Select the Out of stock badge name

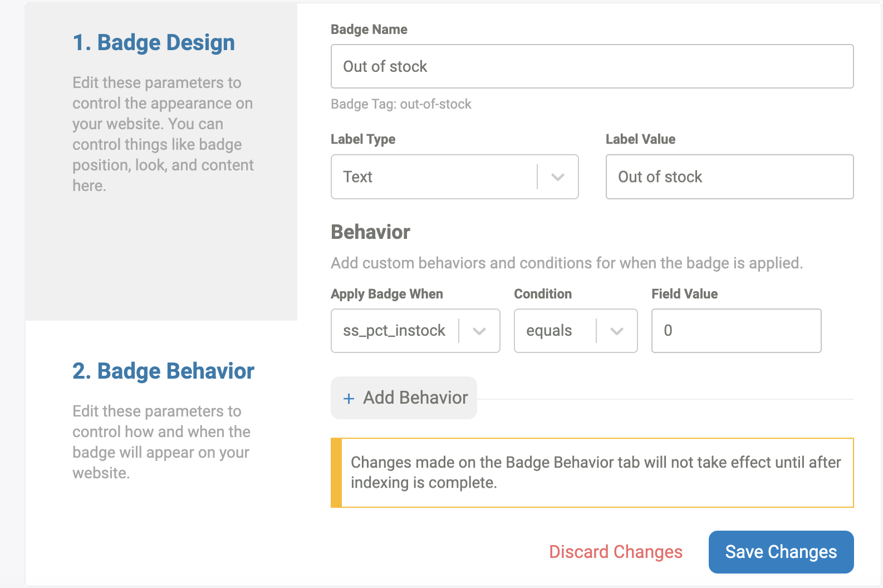click(x=385, y=66)
